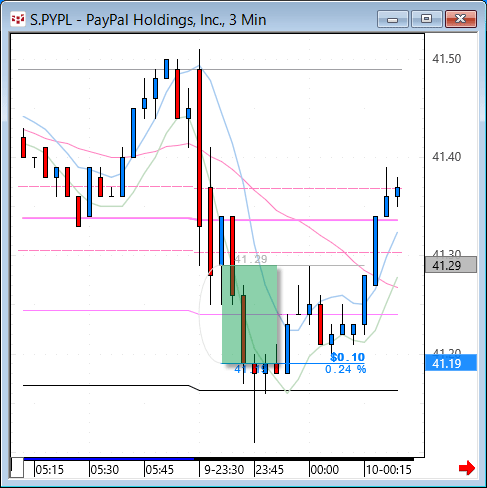Screen dimensions: 487x488
Task: Click the S.PYPL PayPal Holdings title bar
Action: click(148, 20)
